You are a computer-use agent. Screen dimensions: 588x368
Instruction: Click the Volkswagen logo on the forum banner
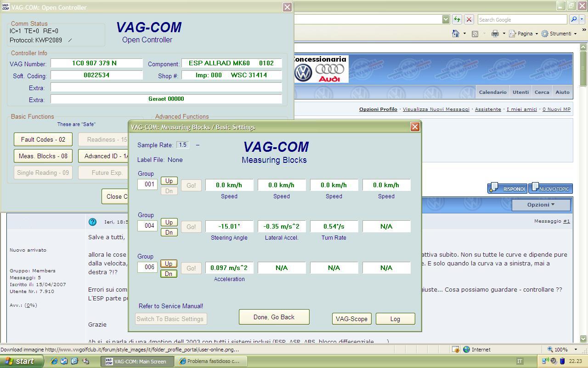click(303, 73)
